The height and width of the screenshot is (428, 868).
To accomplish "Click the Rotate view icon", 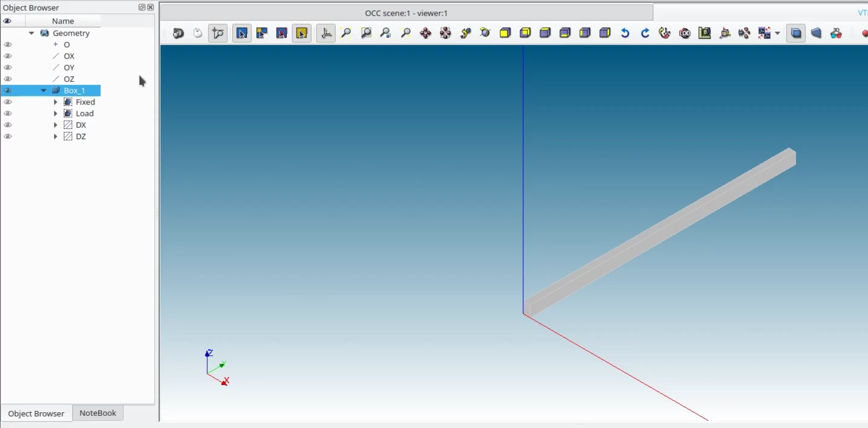I will point(485,33).
